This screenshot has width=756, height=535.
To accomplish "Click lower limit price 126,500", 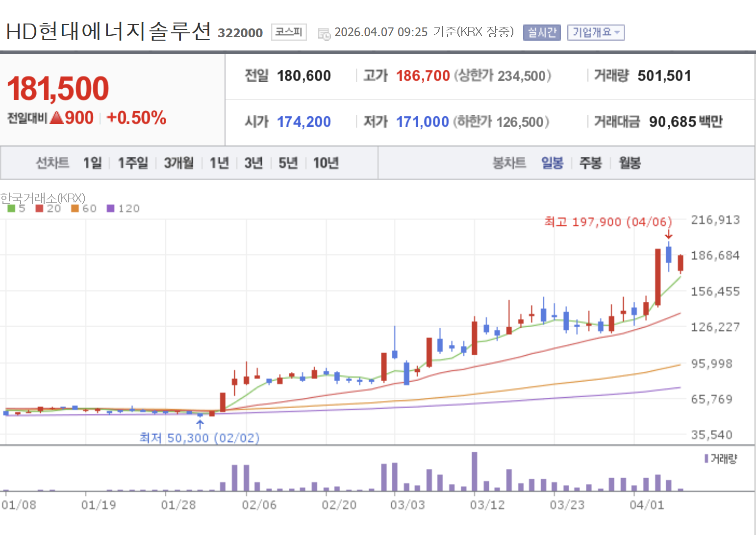I will pyautogui.click(x=520, y=122).
